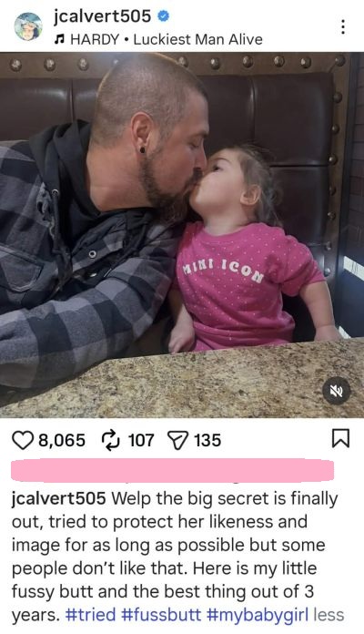The height and width of the screenshot is (634, 364).
Task: View the 135 shares count
Action: point(207,440)
